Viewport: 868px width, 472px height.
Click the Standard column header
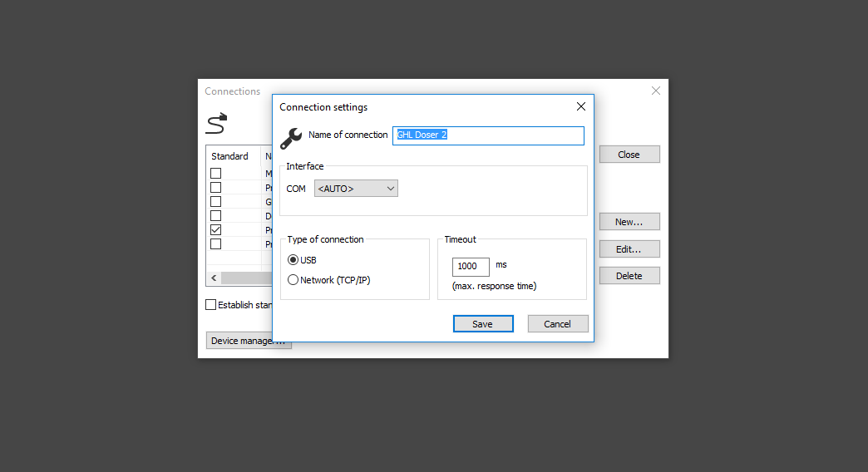(x=233, y=156)
